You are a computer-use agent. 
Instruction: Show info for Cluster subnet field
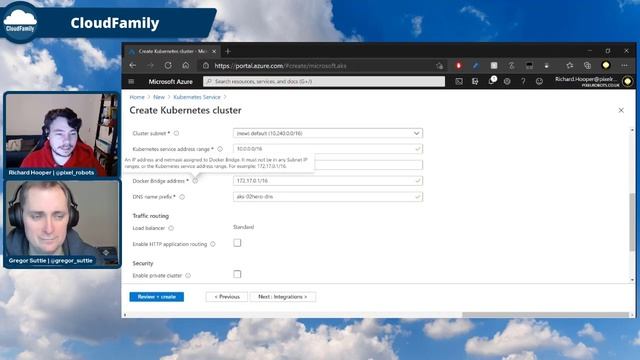point(176,133)
